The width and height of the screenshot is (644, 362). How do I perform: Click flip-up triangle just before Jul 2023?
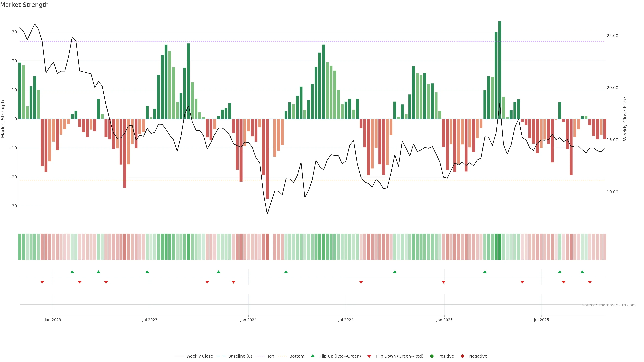point(147,272)
